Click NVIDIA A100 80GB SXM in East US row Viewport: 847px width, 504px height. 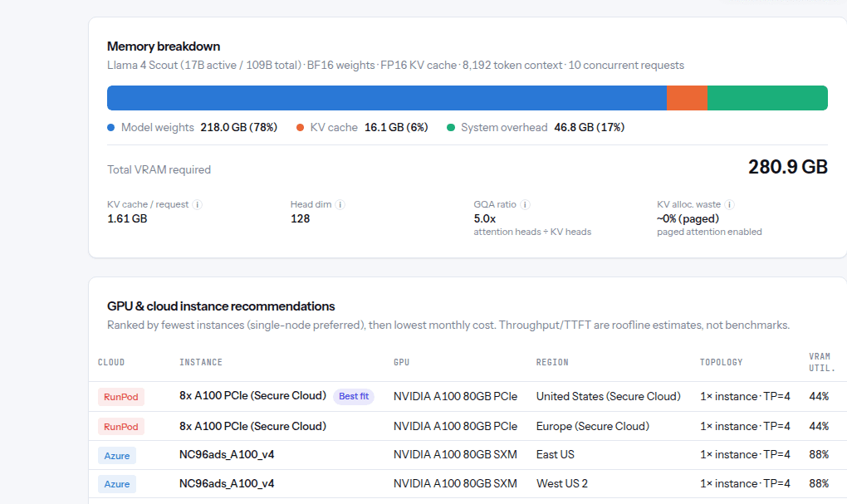(455, 455)
